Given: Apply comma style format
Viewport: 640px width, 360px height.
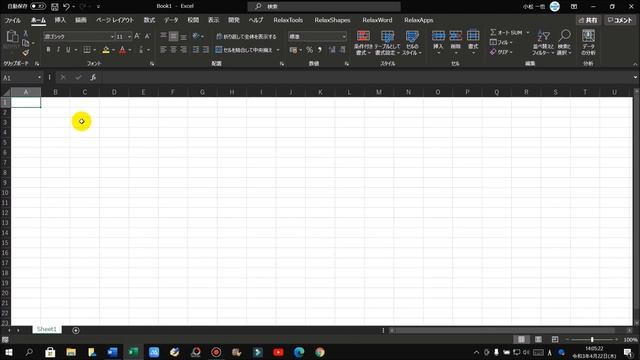Looking at the screenshot, I should [320, 50].
